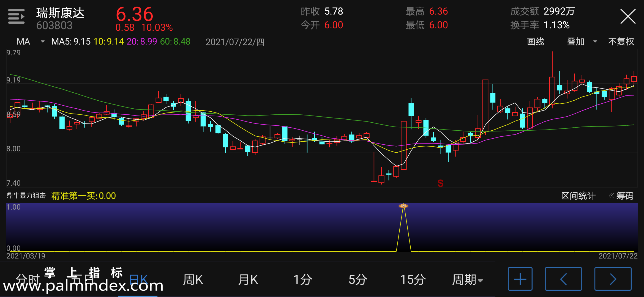This screenshot has height=297, width=644.
Task: Click the 今开 6.00 value
Action: pyautogui.click(x=322, y=25)
